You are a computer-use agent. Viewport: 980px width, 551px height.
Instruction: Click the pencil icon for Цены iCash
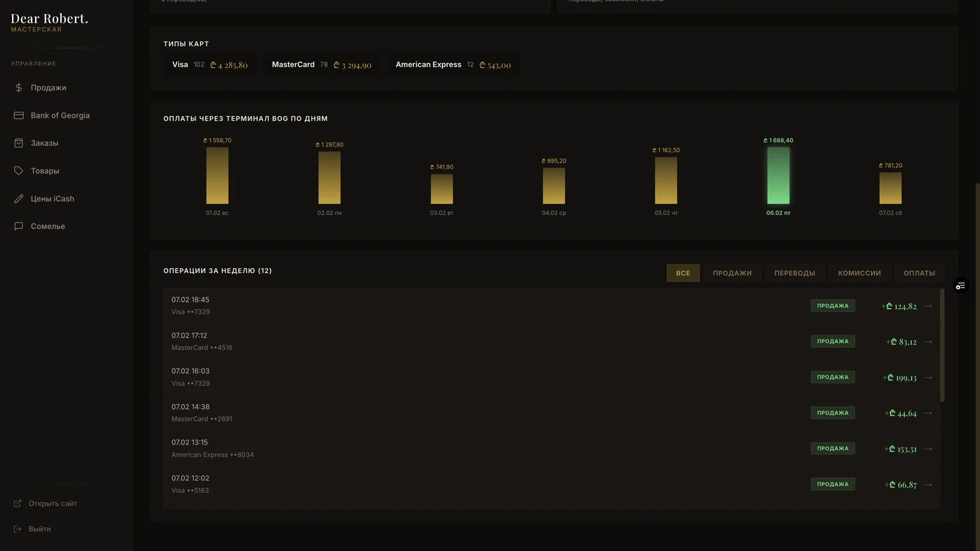(x=19, y=199)
